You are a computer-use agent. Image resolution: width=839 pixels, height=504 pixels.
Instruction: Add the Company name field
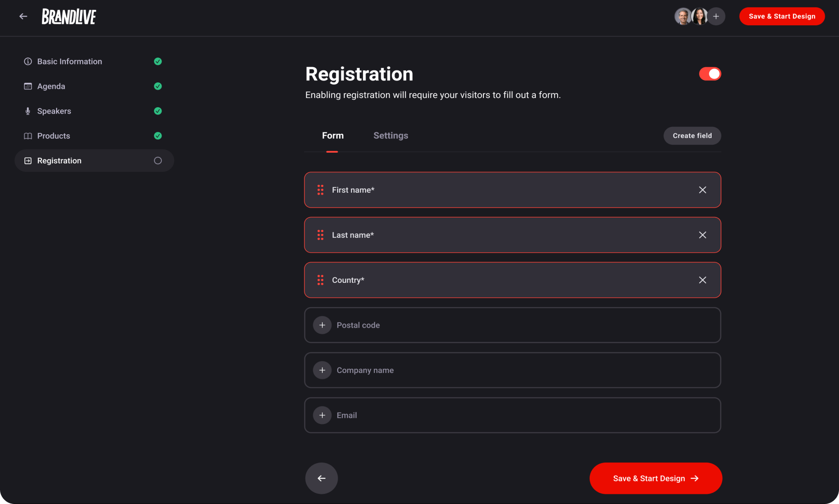[x=322, y=370]
